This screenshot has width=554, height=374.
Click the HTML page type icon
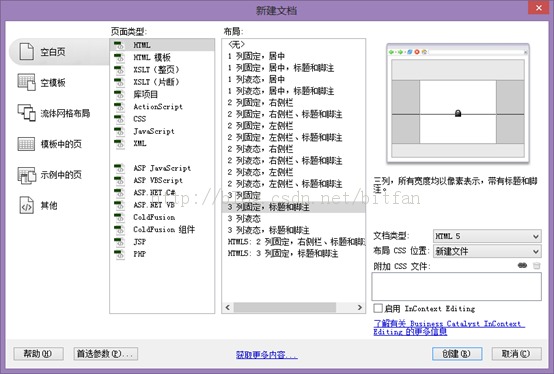(x=119, y=45)
